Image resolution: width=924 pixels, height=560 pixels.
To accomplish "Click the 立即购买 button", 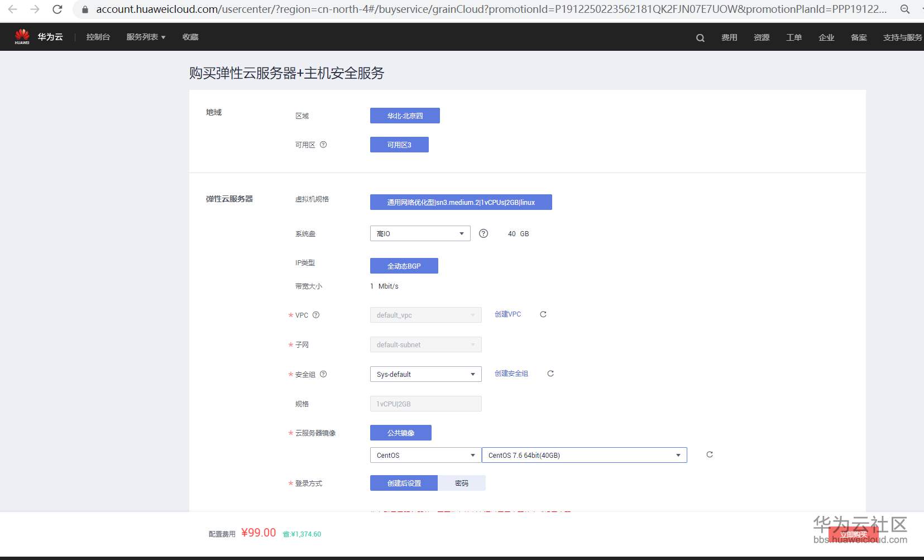I will [854, 534].
